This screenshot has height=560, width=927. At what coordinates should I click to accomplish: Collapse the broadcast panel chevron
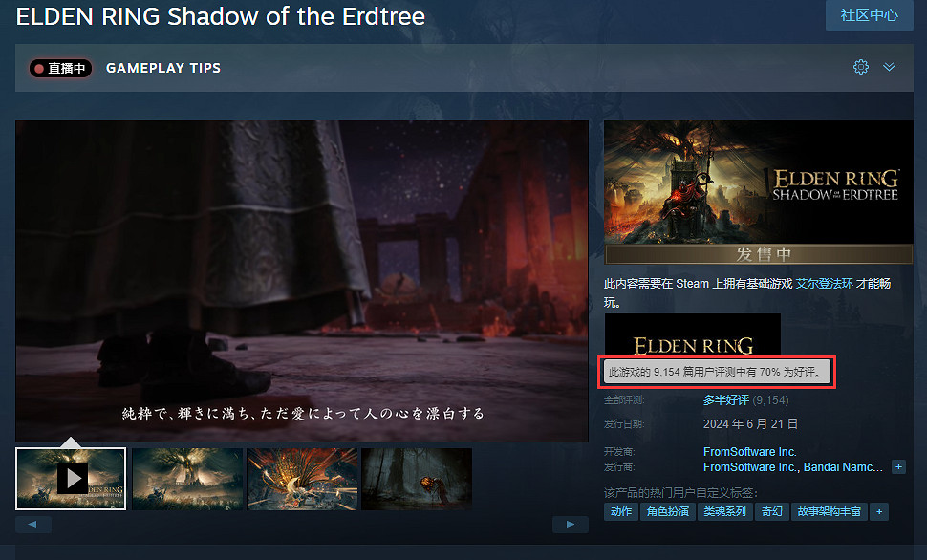pos(889,68)
